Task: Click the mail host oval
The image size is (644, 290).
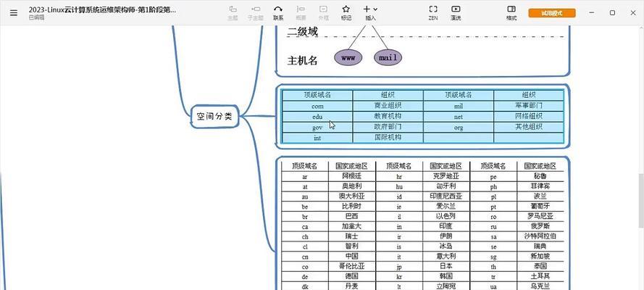Action: [388, 58]
